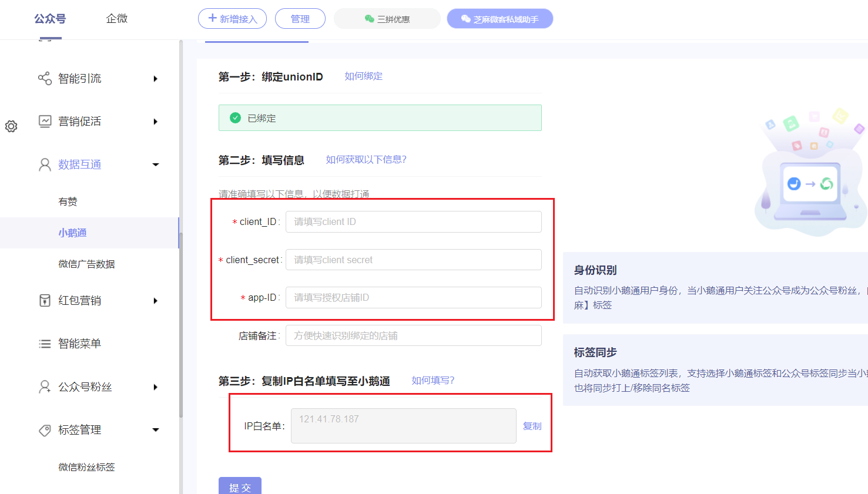868x494 pixels.
Task: Open the 智能菜单 menu item
Action: click(x=79, y=344)
